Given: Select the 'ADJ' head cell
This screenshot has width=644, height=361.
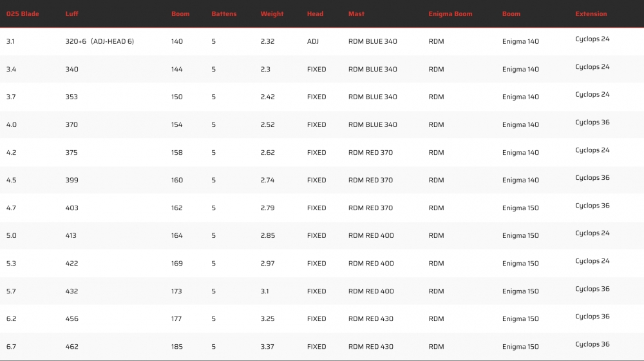Looking at the screenshot, I should (313, 41).
